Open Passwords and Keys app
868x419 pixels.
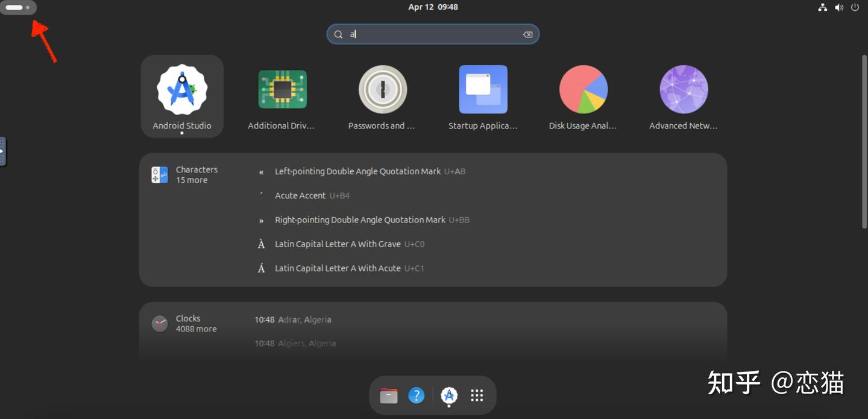point(382,96)
